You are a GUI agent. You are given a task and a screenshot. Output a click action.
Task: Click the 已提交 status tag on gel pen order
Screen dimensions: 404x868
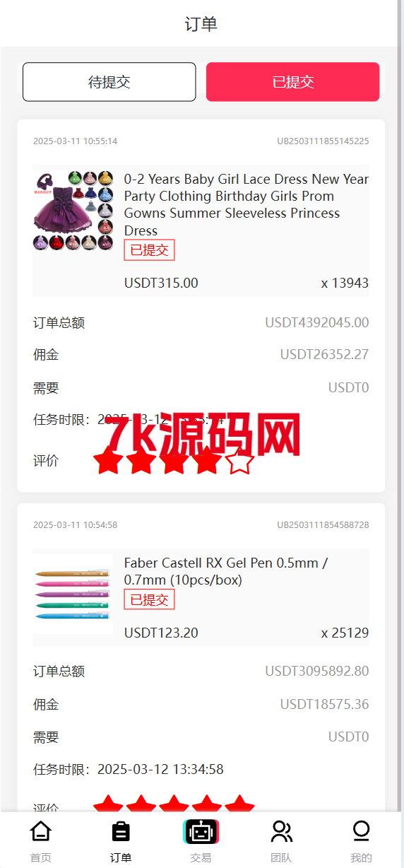point(149,599)
